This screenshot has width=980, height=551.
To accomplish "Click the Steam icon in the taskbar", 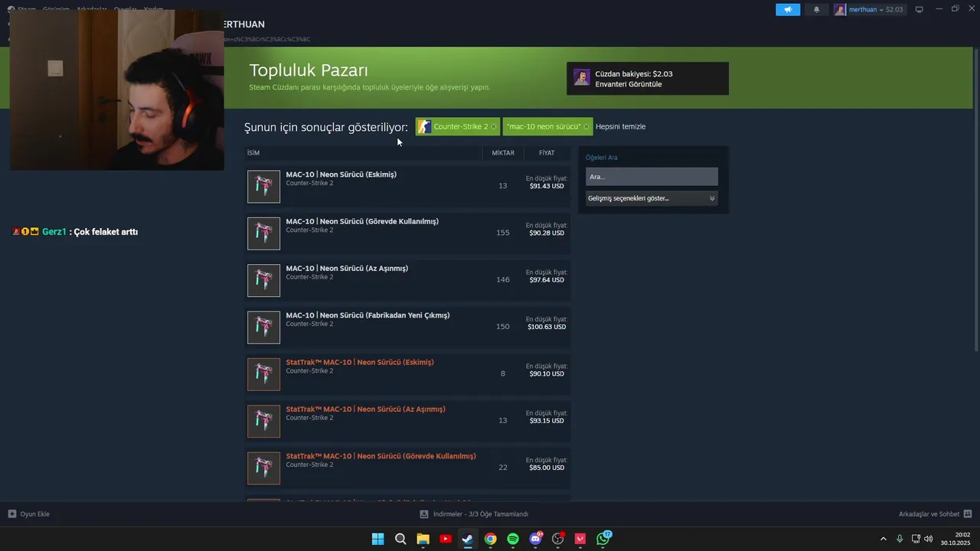I will tap(468, 539).
